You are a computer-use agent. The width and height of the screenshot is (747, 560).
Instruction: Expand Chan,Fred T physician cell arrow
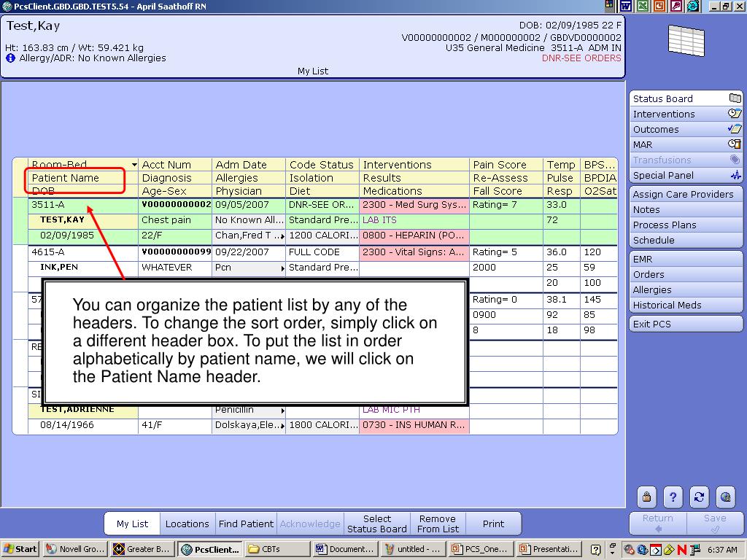tap(282, 236)
